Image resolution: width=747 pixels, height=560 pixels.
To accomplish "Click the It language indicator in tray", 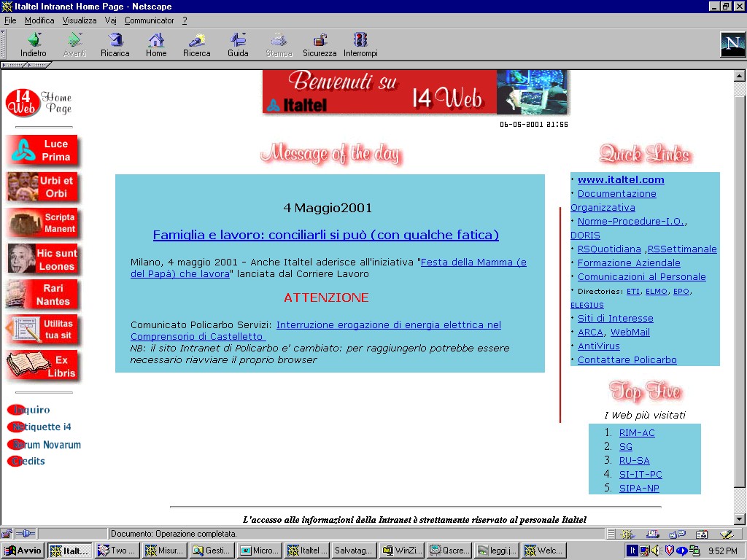I will (x=632, y=551).
